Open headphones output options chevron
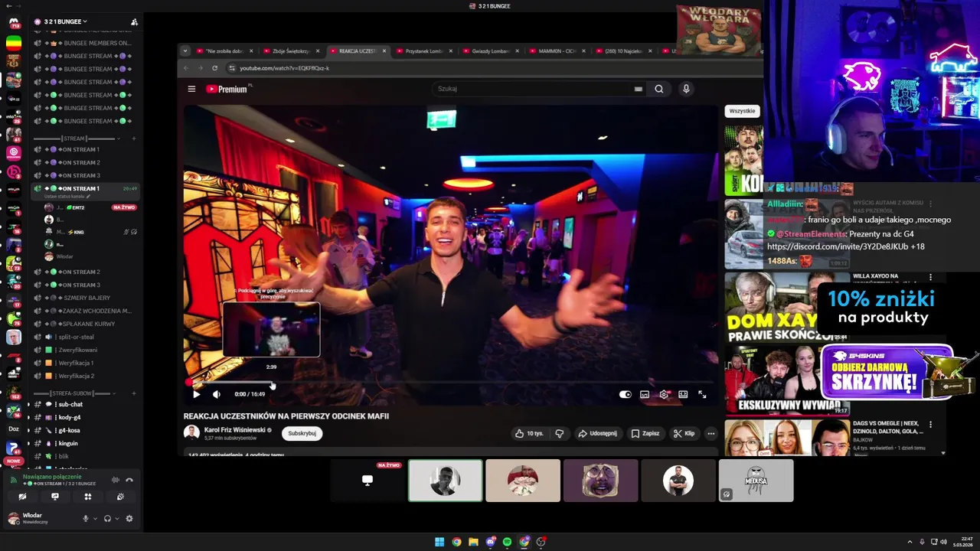Viewport: 980px width, 551px height. 117,518
